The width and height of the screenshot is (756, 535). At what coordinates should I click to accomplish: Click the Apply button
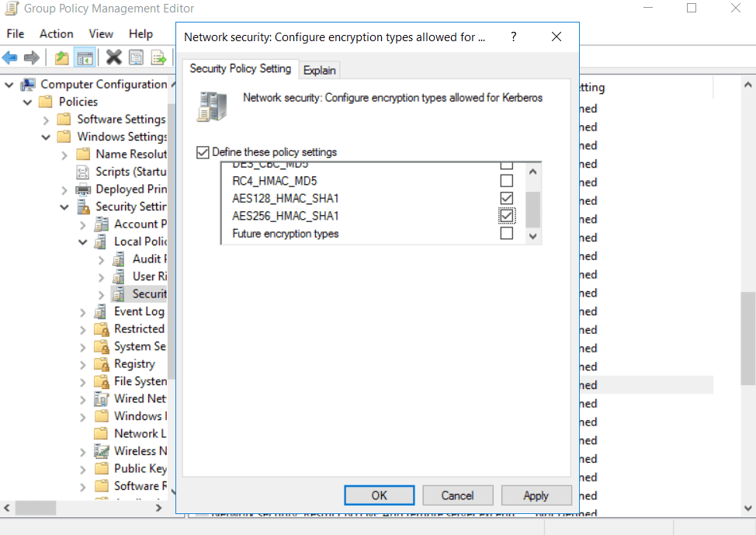pyautogui.click(x=536, y=495)
